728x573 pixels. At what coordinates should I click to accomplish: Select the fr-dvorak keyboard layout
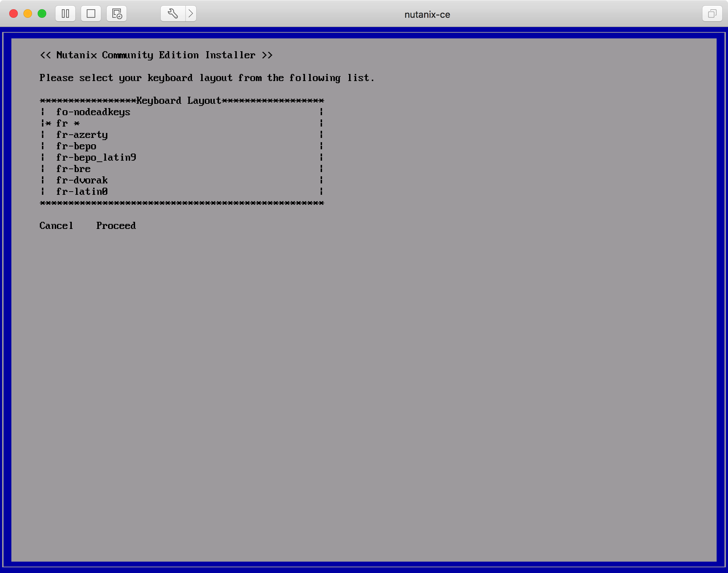click(x=82, y=181)
